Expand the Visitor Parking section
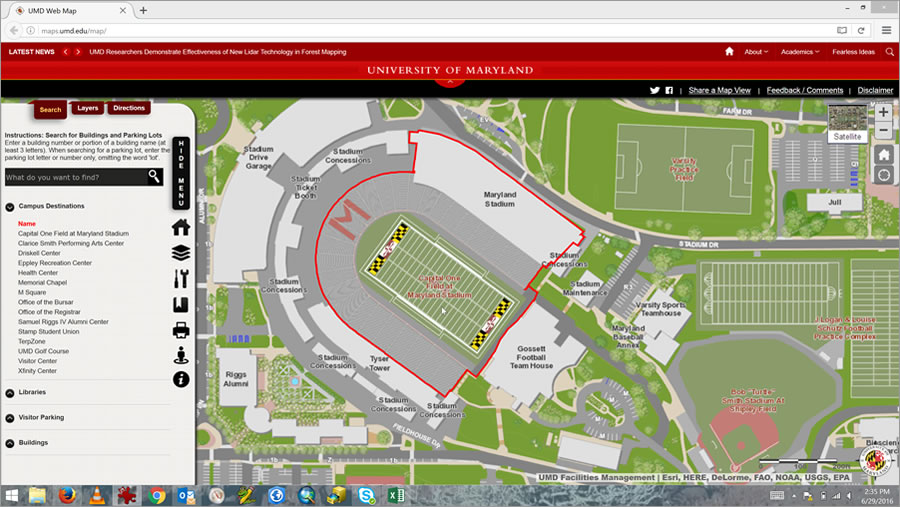 pyautogui.click(x=10, y=418)
